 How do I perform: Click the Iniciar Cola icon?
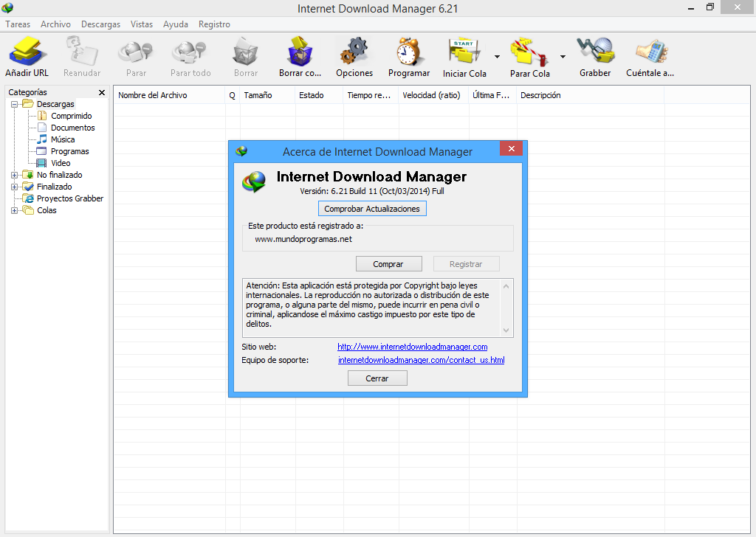[464, 52]
